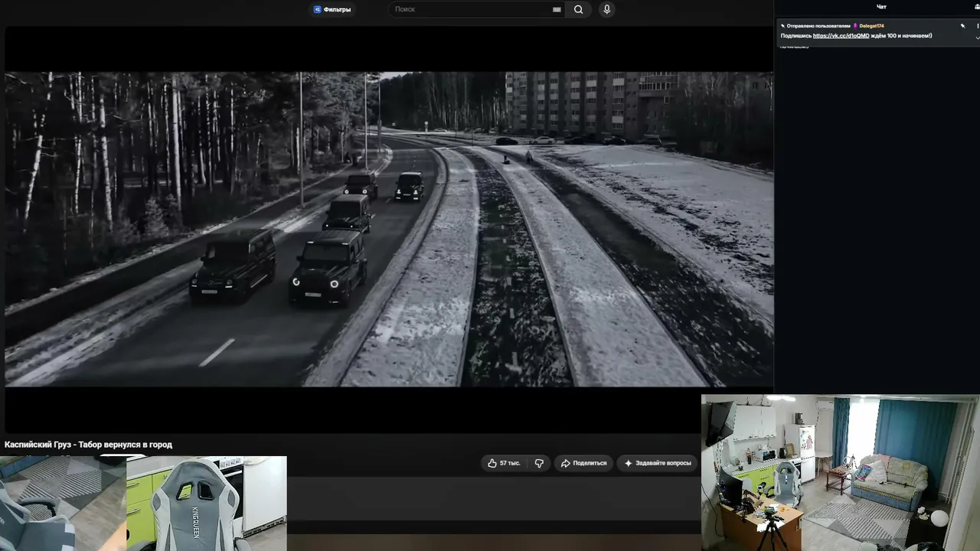Click the video title Каспийский Груз
Image resolution: width=980 pixels, height=551 pixels.
coord(88,445)
